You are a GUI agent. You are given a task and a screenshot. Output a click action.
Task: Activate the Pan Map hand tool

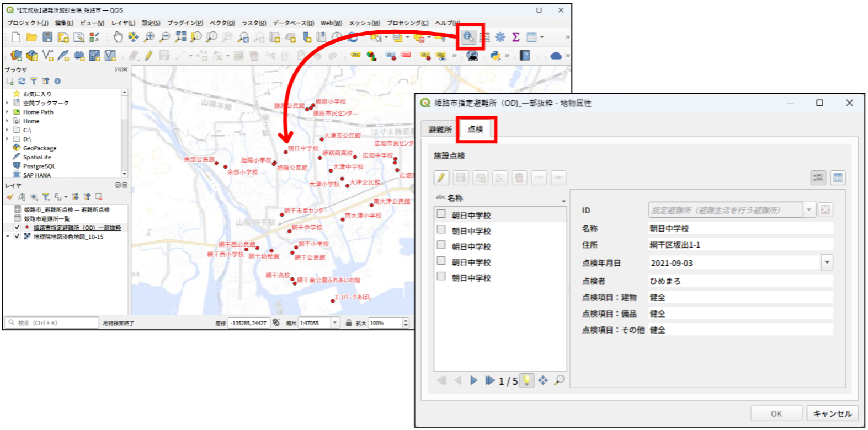tap(118, 37)
